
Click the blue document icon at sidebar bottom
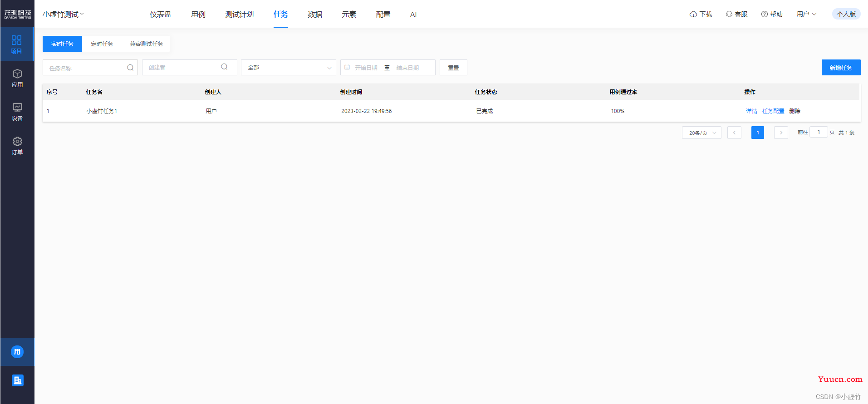(17, 380)
